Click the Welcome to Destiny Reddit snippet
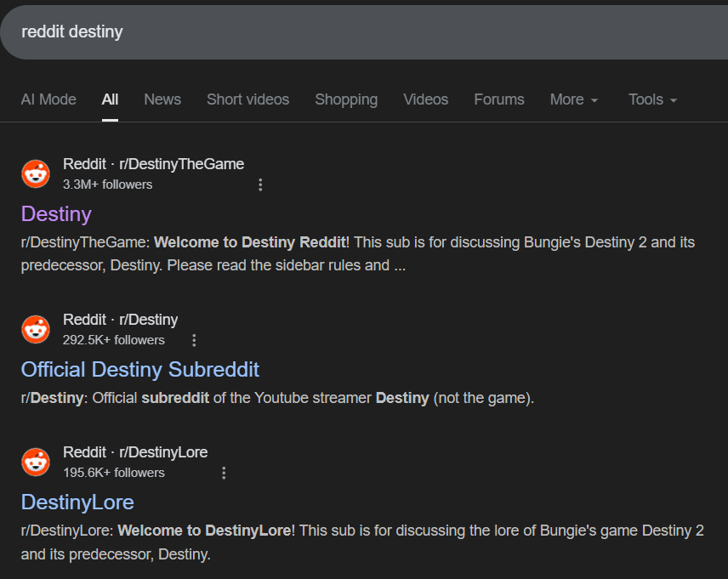Image resolution: width=728 pixels, height=579 pixels. 358,254
